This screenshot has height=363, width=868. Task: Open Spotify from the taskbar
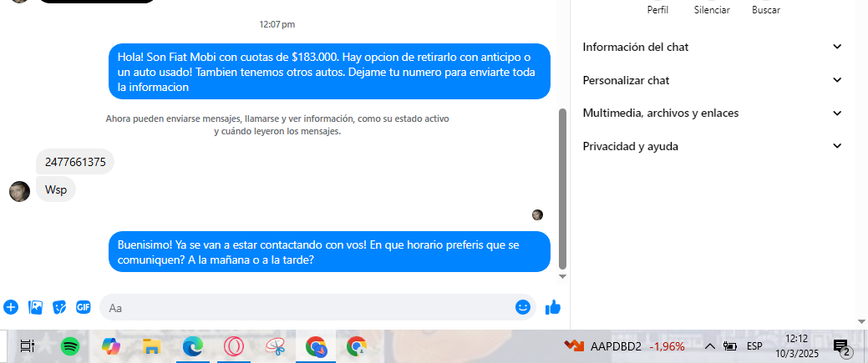click(70, 346)
